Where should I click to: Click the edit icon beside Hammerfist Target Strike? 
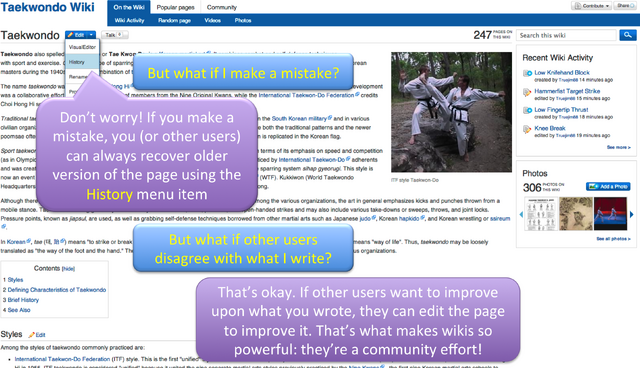click(x=527, y=92)
